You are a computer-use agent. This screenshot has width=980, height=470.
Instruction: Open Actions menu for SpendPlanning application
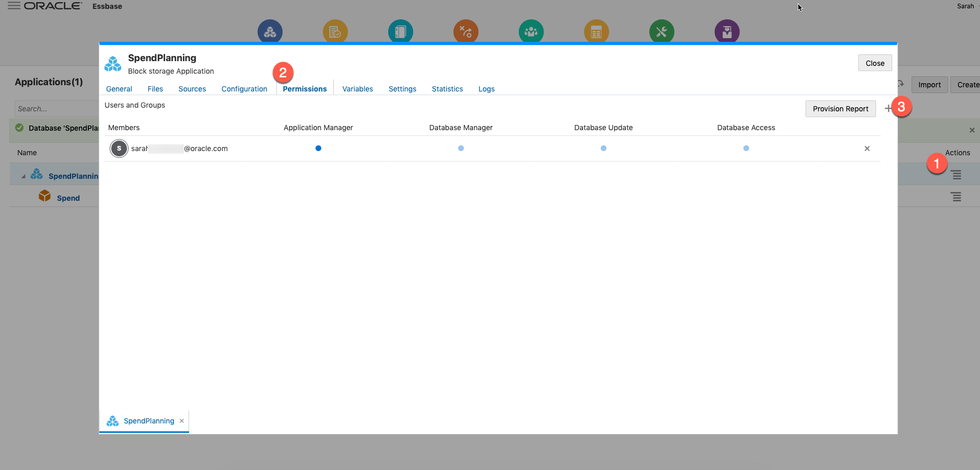955,175
